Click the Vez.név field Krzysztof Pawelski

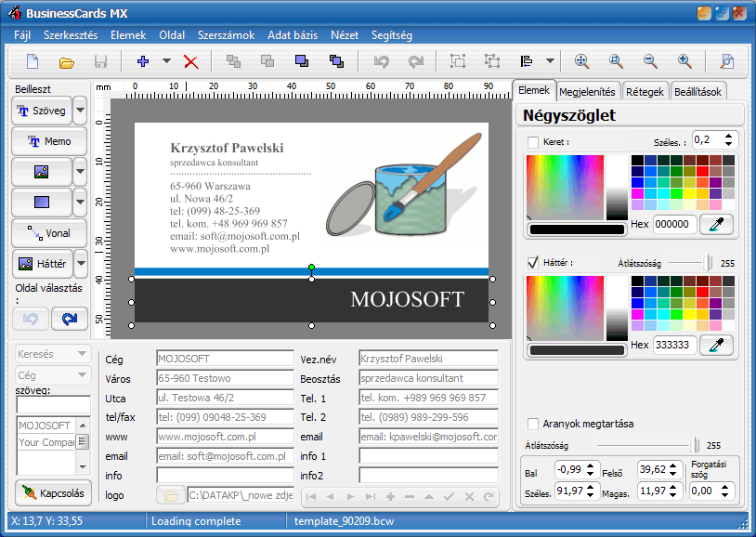pyautogui.click(x=429, y=359)
